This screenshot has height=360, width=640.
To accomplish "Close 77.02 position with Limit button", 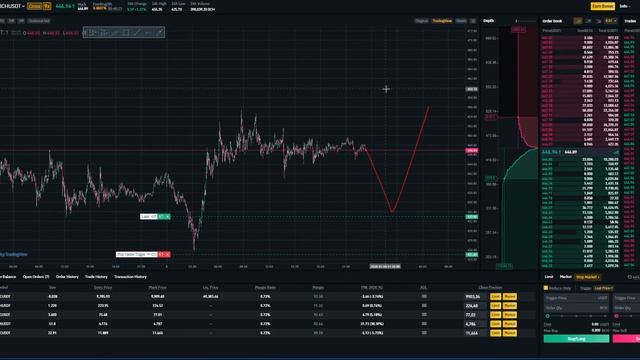I will 496,315.
